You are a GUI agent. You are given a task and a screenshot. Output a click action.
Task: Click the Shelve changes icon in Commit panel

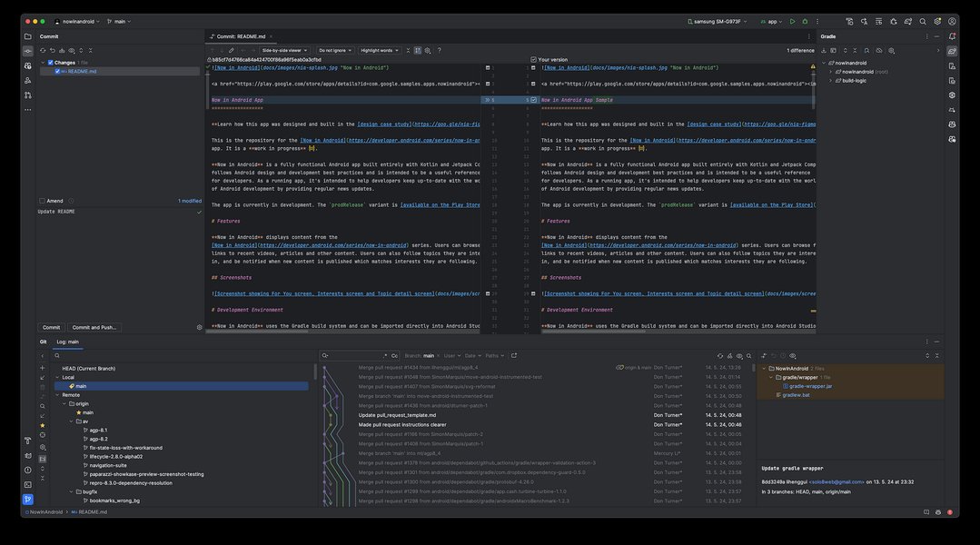pyautogui.click(x=62, y=51)
